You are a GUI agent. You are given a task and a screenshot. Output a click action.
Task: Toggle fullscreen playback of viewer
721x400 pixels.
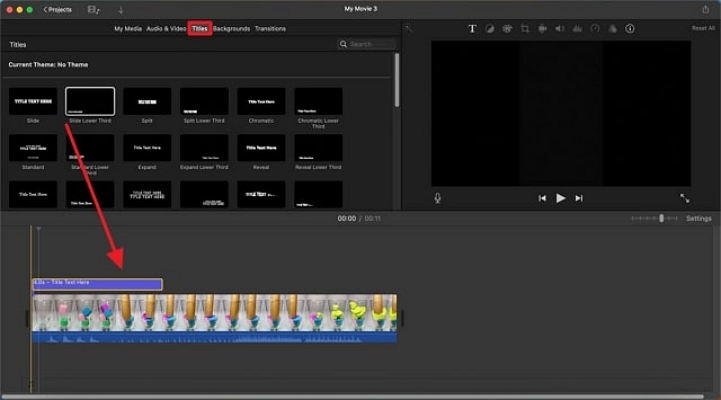tap(684, 198)
